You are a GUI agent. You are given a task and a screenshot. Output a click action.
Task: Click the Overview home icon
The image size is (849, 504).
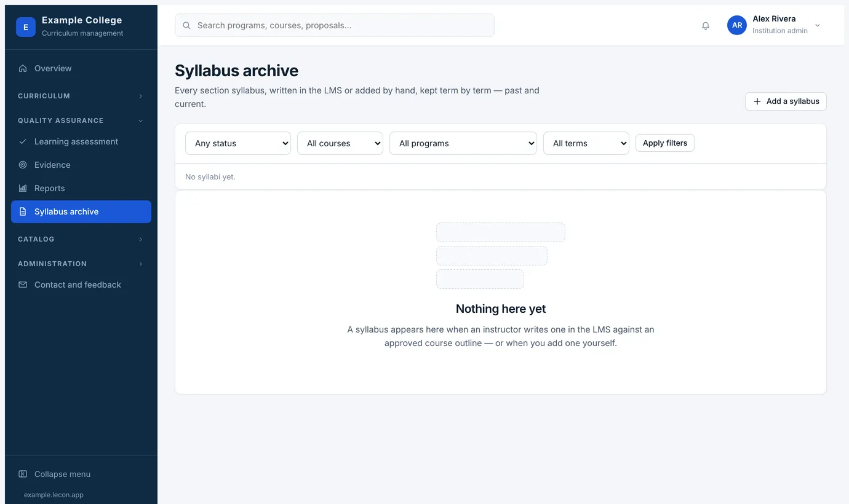pos(23,68)
